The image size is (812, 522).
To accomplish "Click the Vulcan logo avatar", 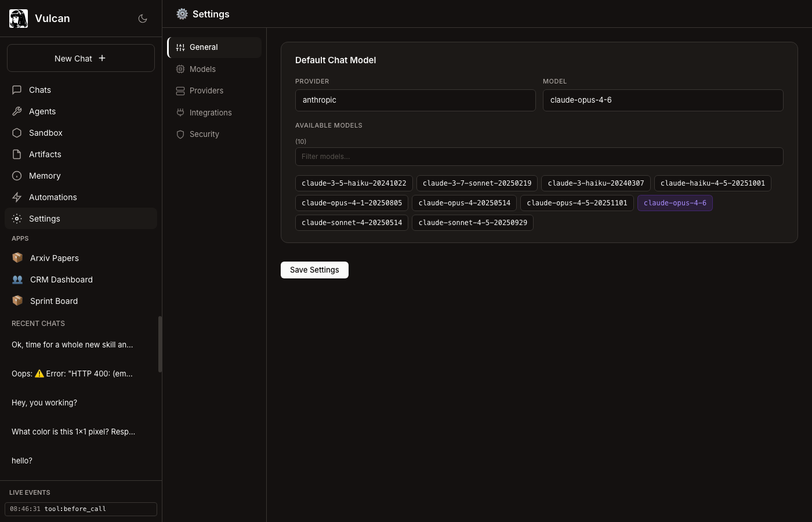I will (x=19, y=19).
